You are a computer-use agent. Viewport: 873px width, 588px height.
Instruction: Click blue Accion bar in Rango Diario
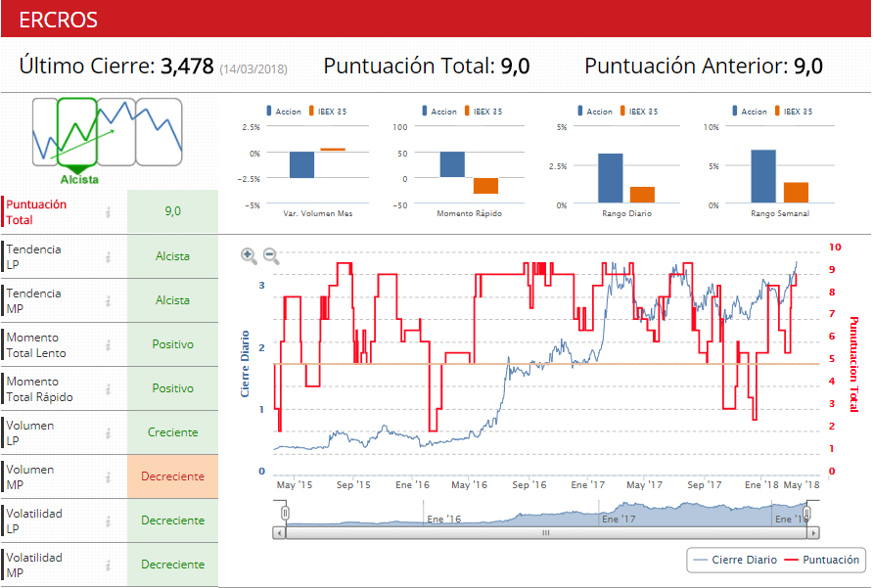tap(610, 178)
